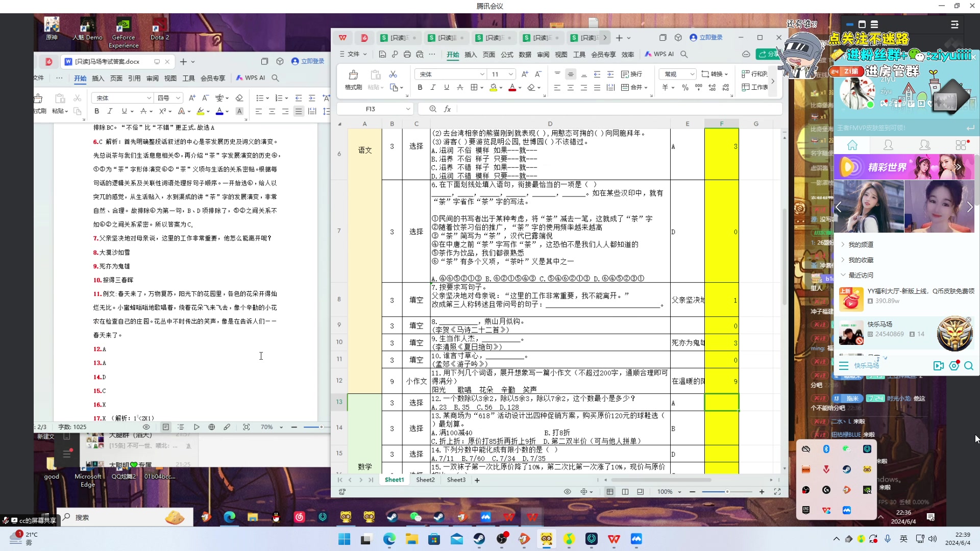Screen dimensions: 980x551
Task: Open the 合并 merge cells dropdown arrow
Action: coord(646,88)
